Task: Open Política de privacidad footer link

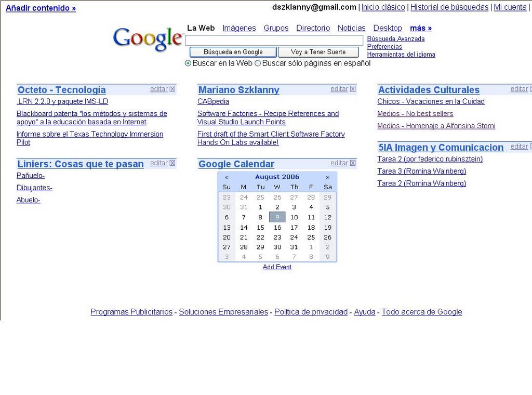Action: pos(311,312)
